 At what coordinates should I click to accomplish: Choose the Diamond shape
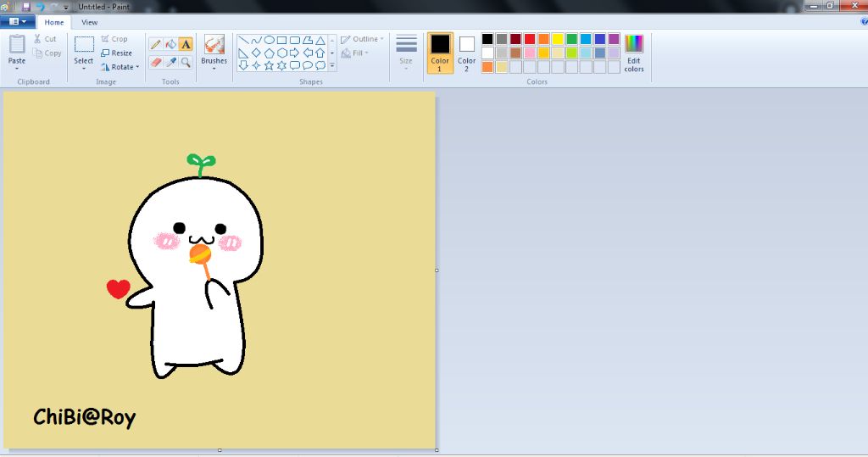pos(256,53)
